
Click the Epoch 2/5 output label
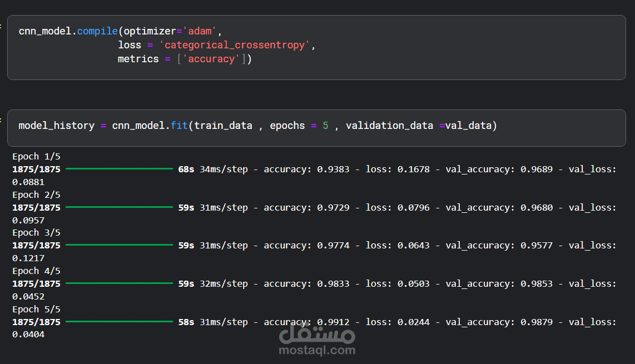37,195
